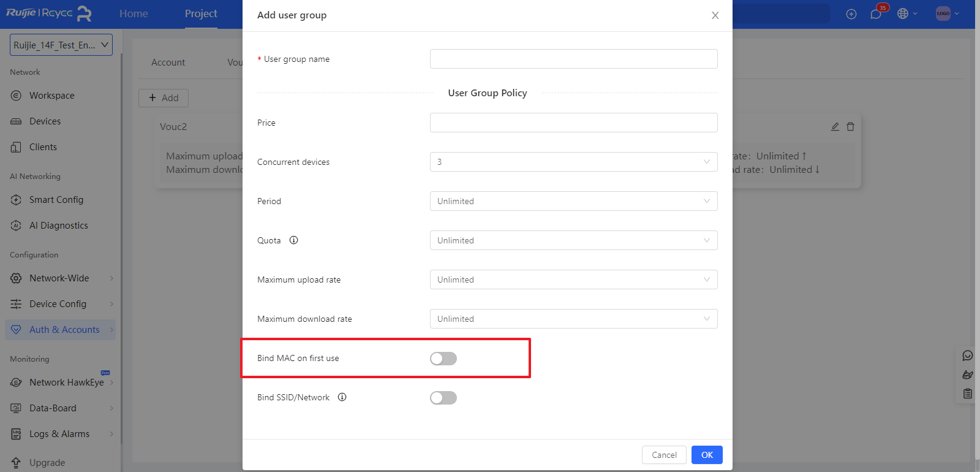980x472 pixels.
Task: Close the Add user group dialog
Action: pyautogui.click(x=715, y=15)
